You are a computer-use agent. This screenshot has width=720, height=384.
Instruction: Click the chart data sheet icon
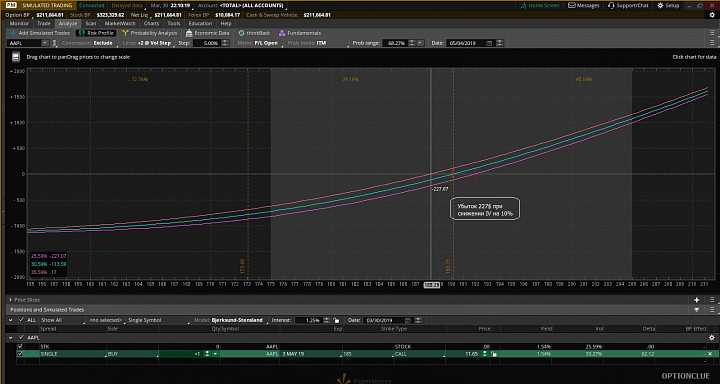pos(16,57)
